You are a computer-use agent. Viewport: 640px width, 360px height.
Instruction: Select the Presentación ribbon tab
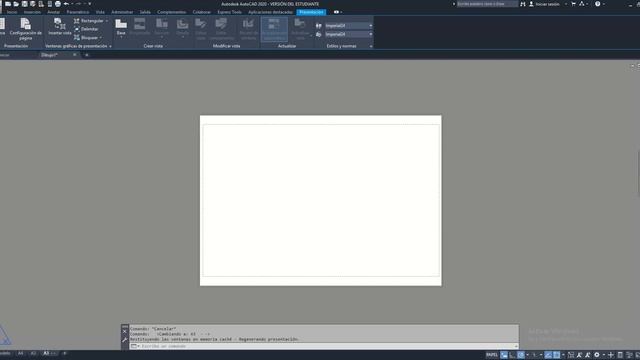(311, 12)
